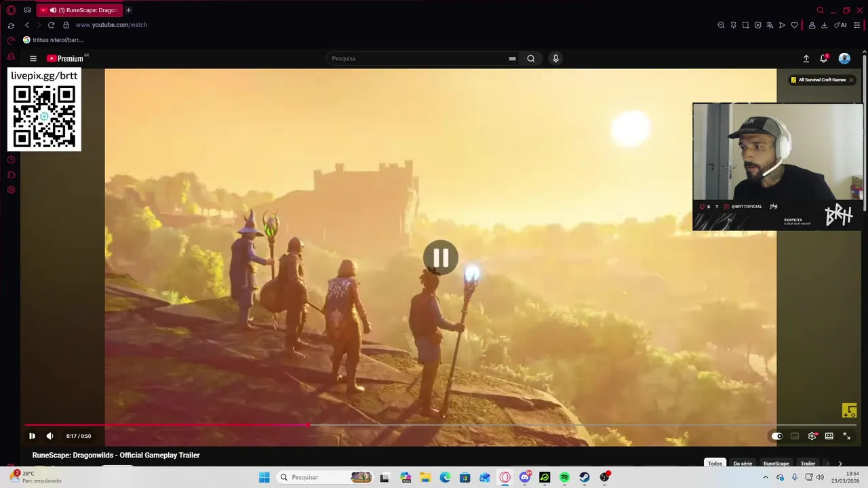Open Opera GX Corner controller icon

pos(28,10)
